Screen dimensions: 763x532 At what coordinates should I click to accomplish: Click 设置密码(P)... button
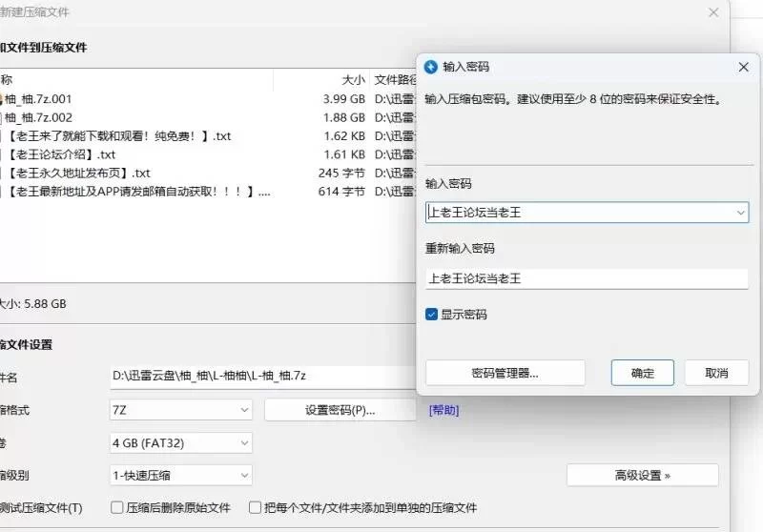click(x=340, y=410)
